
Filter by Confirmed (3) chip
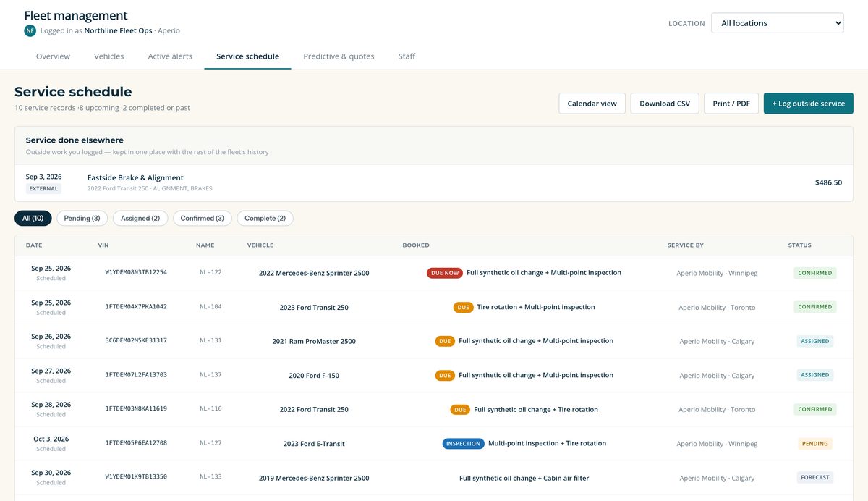203,218
